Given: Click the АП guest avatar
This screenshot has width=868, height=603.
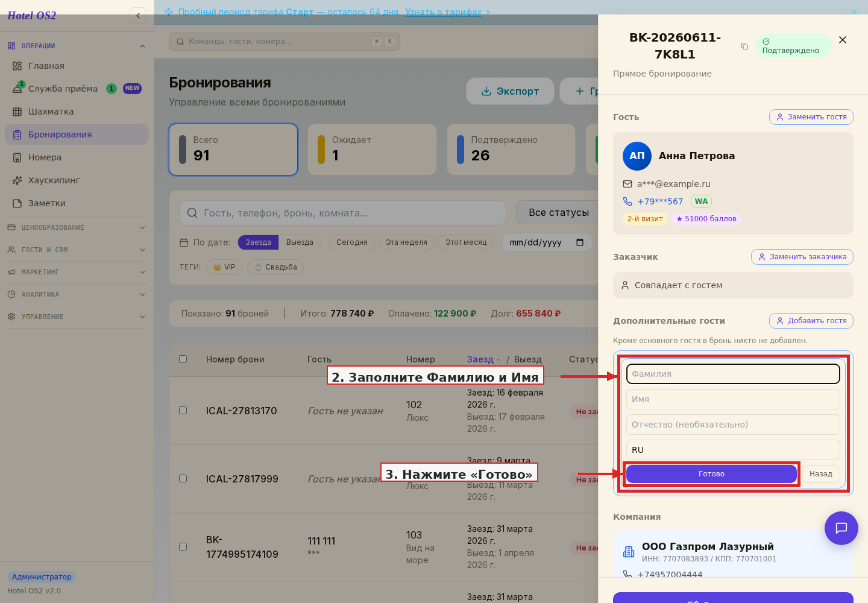Looking at the screenshot, I should click(637, 156).
